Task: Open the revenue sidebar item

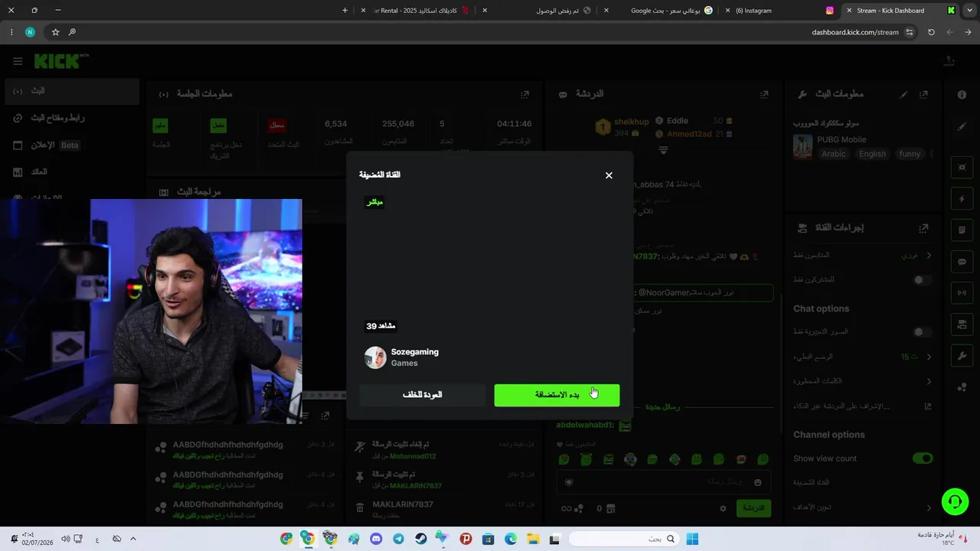Action: point(71,172)
